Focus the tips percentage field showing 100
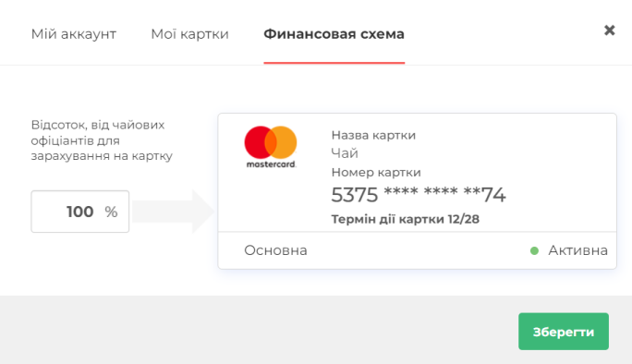This screenshot has height=364, width=632. tap(80, 212)
